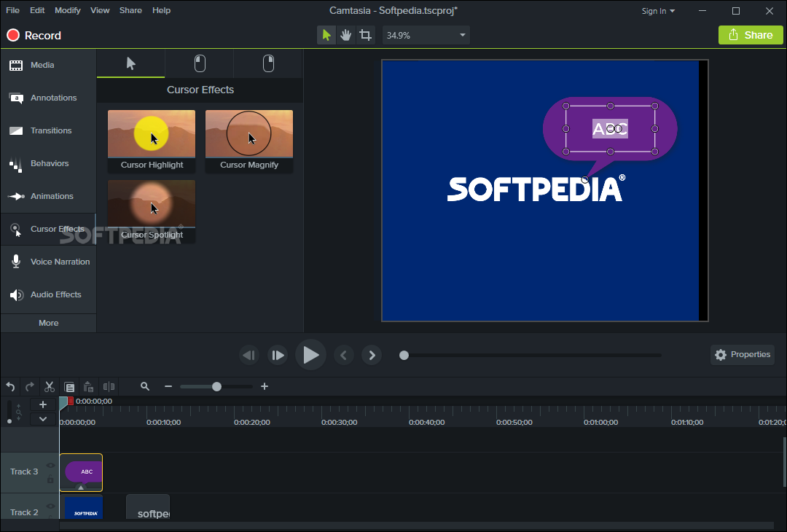Open the canvas zoom 34.9% dropdown
This screenshot has height=532, width=787.
point(426,35)
